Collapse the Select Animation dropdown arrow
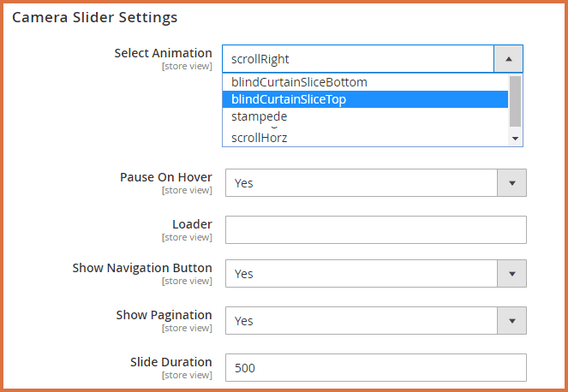Viewport: 568px width, 392px height. [x=508, y=59]
